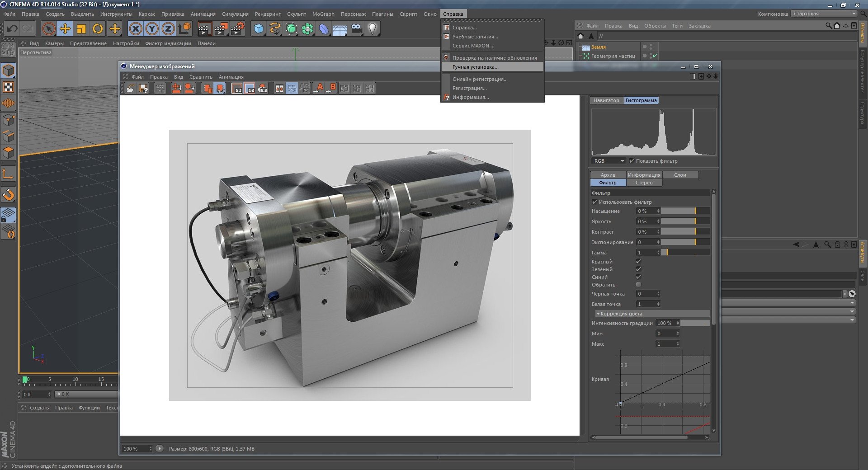Select the Move tool in top toolbar
868x470 pixels.
(x=65, y=29)
